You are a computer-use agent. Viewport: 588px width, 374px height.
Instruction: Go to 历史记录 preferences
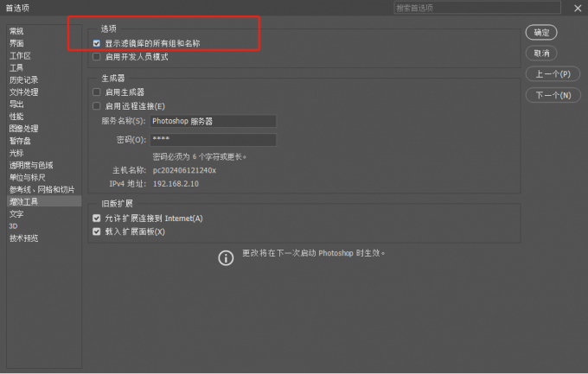(x=24, y=79)
